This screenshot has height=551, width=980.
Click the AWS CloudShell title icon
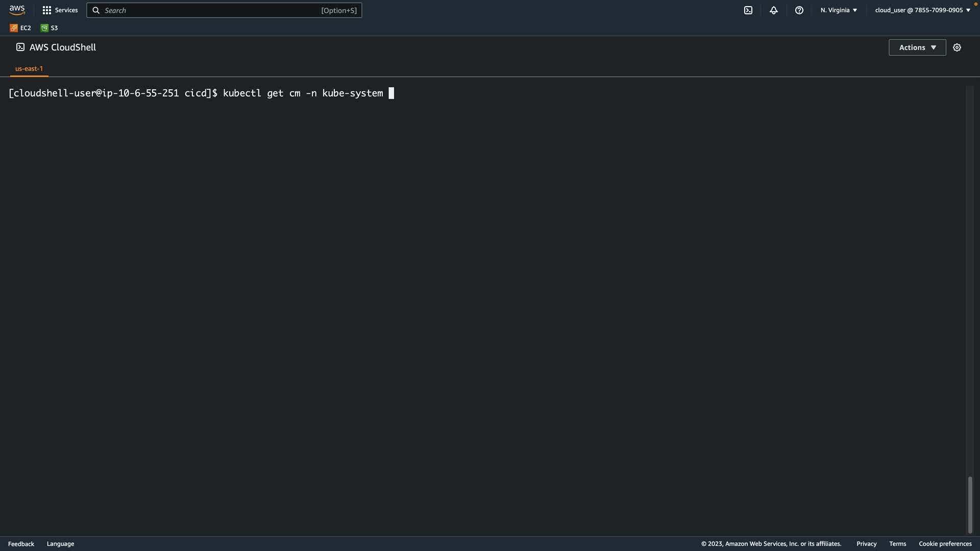(20, 47)
